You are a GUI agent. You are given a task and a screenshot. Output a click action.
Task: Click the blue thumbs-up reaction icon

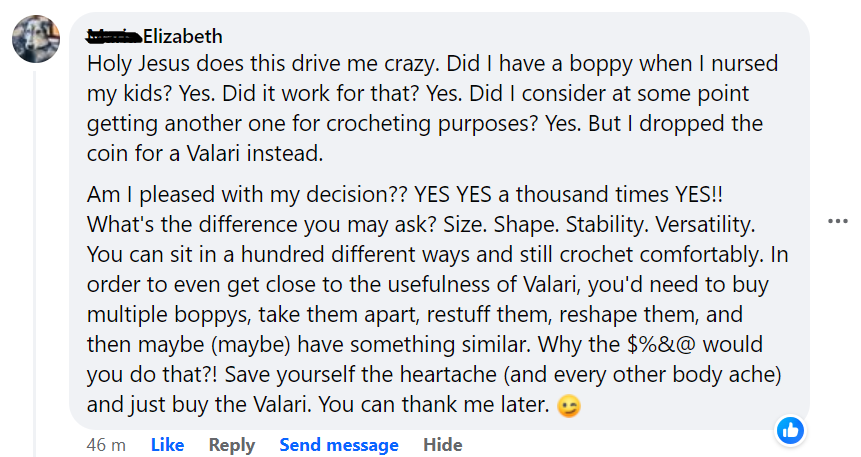(791, 431)
